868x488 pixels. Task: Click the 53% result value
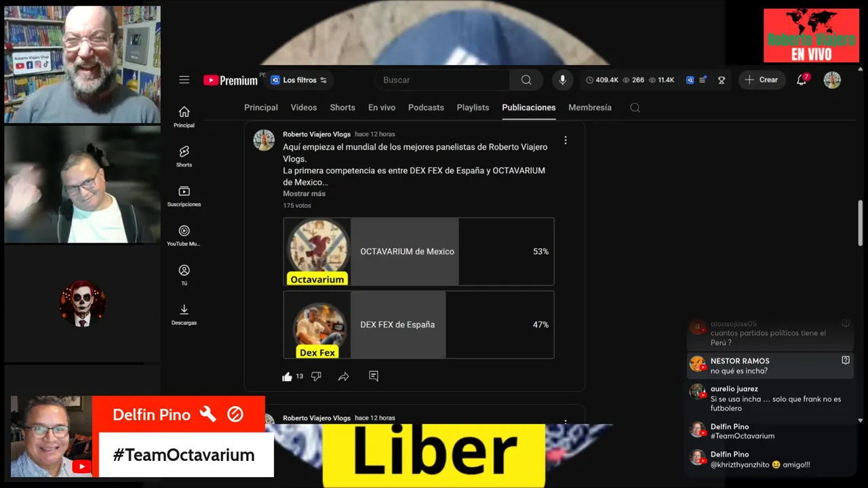coord(540,251)
